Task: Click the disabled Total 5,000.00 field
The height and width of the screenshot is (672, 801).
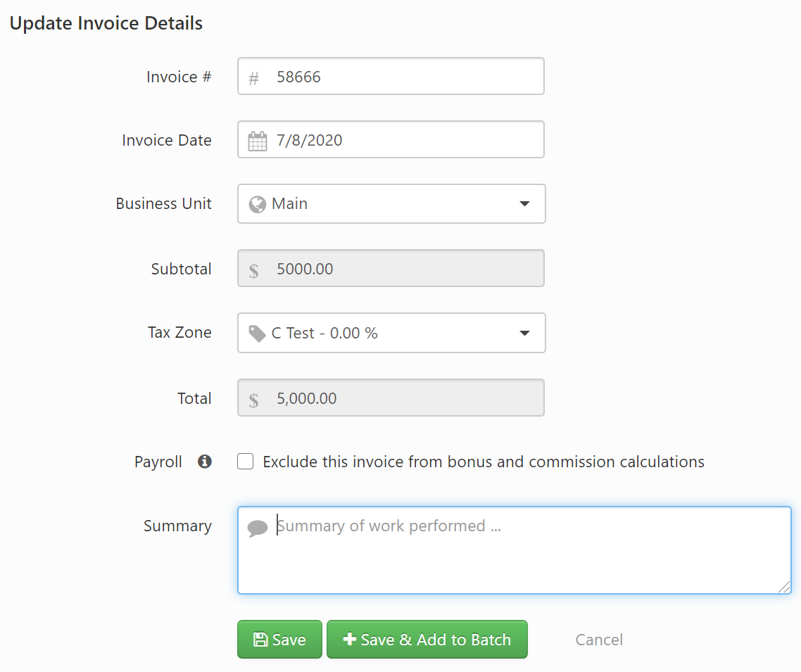Action: (x=401, y=398)
